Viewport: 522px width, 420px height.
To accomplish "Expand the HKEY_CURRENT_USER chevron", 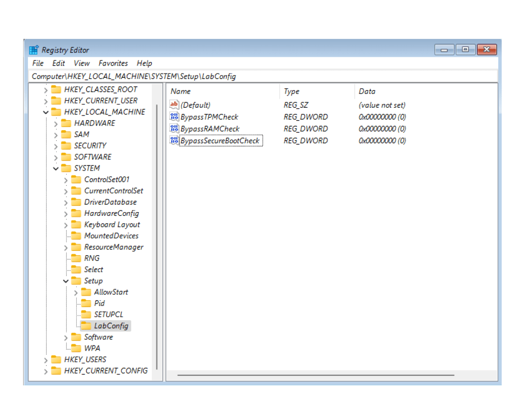I will pos(46,101).
